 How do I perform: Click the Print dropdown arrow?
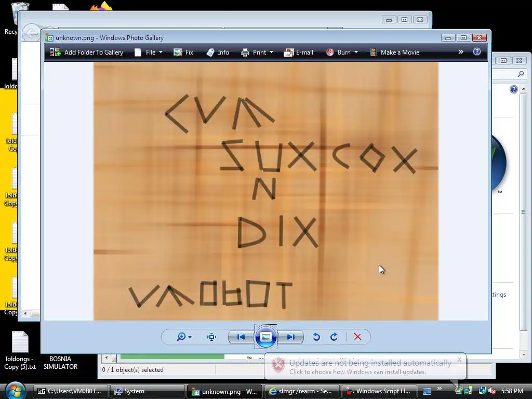tap(271, 52)
